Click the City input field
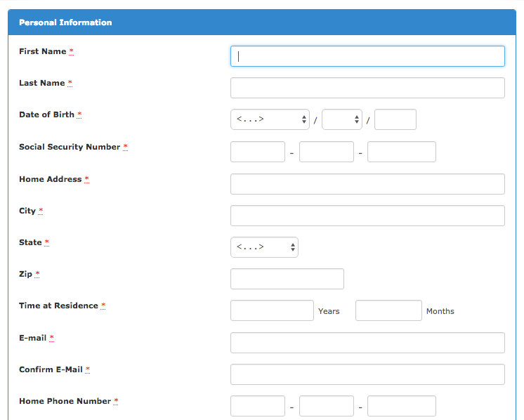524x420 pixels. (x=367, y=216)
